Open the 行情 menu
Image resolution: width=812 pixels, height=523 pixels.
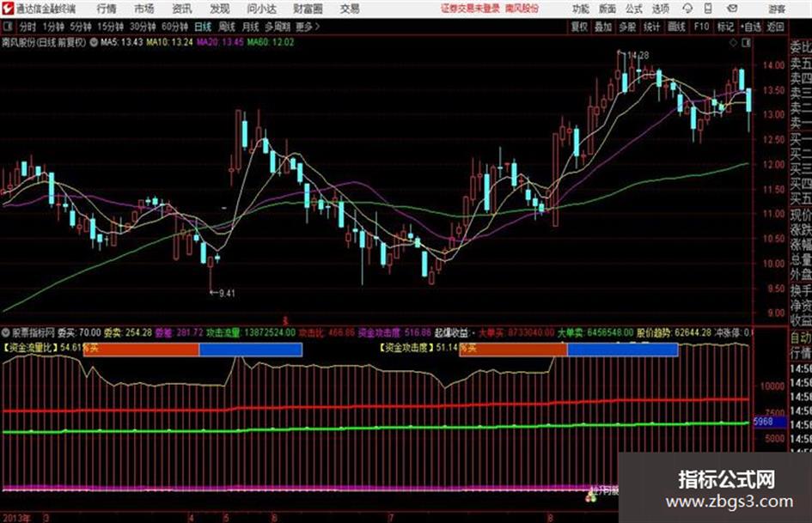(107, 9)
